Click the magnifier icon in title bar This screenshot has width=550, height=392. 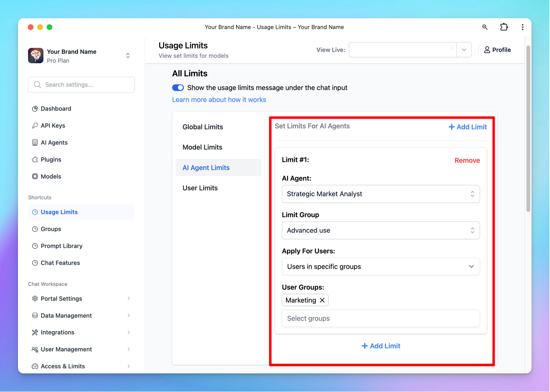[485, 27]
